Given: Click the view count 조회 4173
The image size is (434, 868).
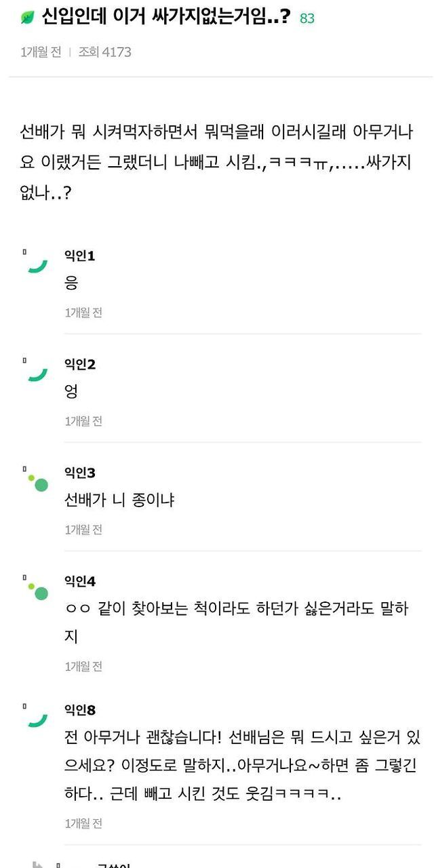Looking at the screenshot, I should point(104,52).
